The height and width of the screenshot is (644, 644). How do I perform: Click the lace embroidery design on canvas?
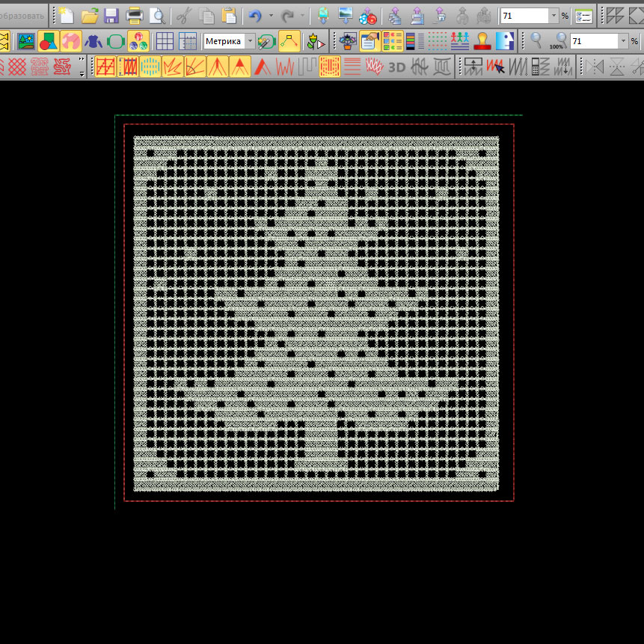pyautogui.click(x=316, y=313)
